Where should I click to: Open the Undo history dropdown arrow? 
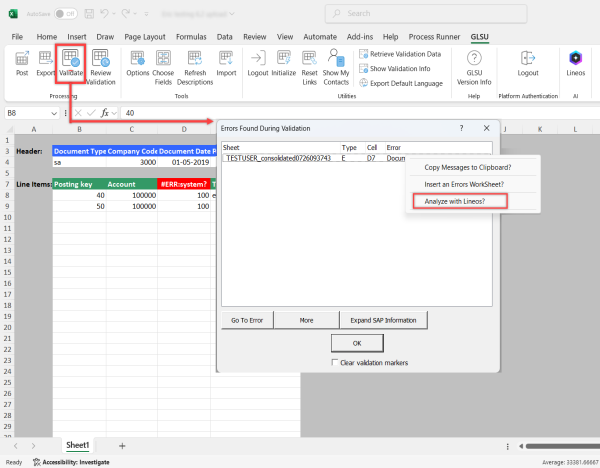point(114,14)
